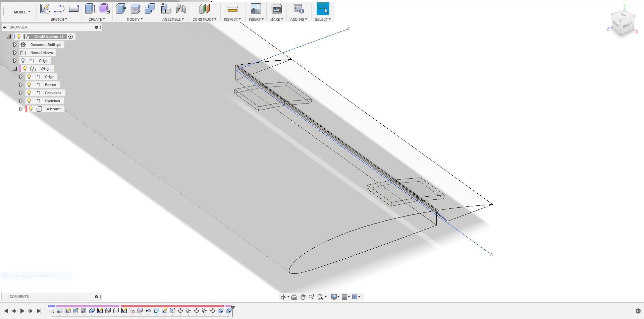Open the CONSTRUCT menu
Viewport: 644px width, 319px height.
204,19
